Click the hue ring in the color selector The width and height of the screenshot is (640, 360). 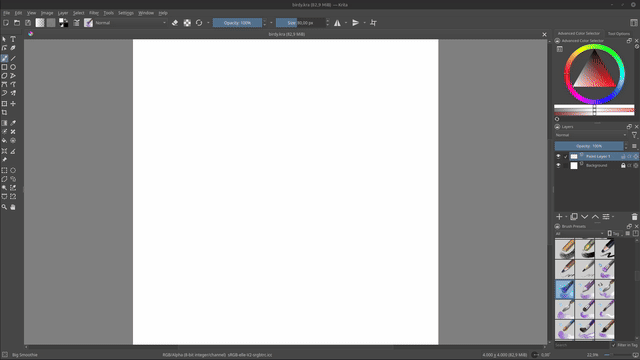[x=594, y=47]
